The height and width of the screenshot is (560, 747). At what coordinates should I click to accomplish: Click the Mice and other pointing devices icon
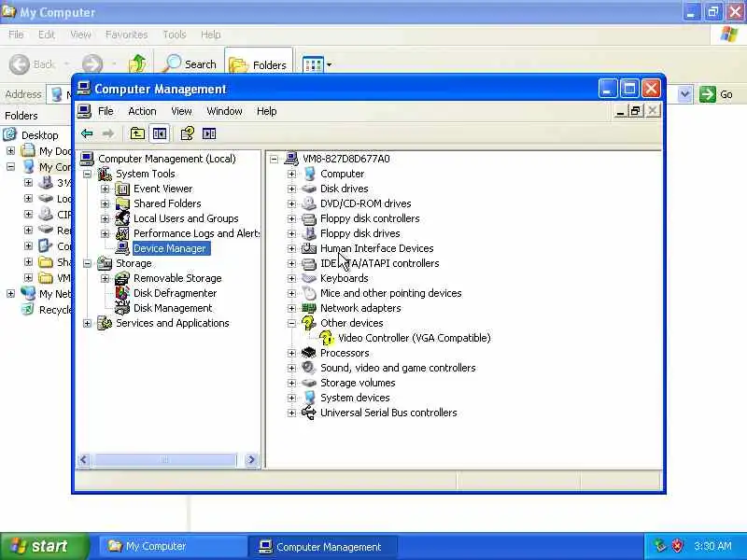pos(309,293)
